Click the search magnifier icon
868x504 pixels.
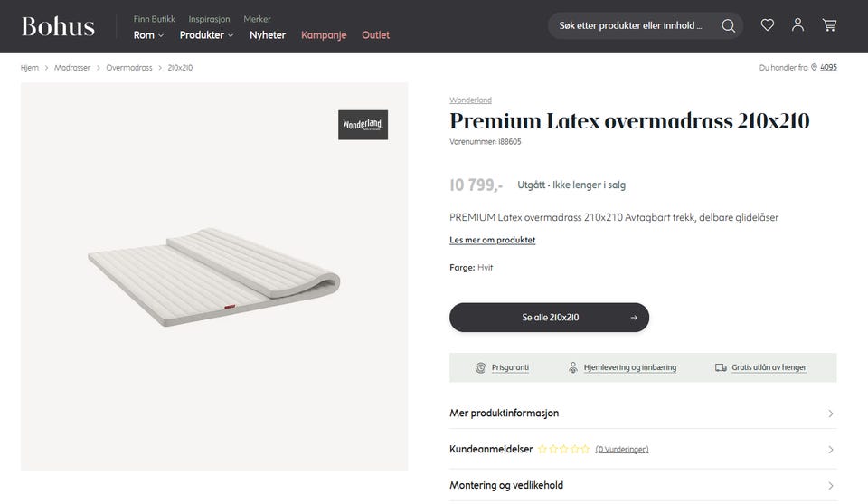728,25
